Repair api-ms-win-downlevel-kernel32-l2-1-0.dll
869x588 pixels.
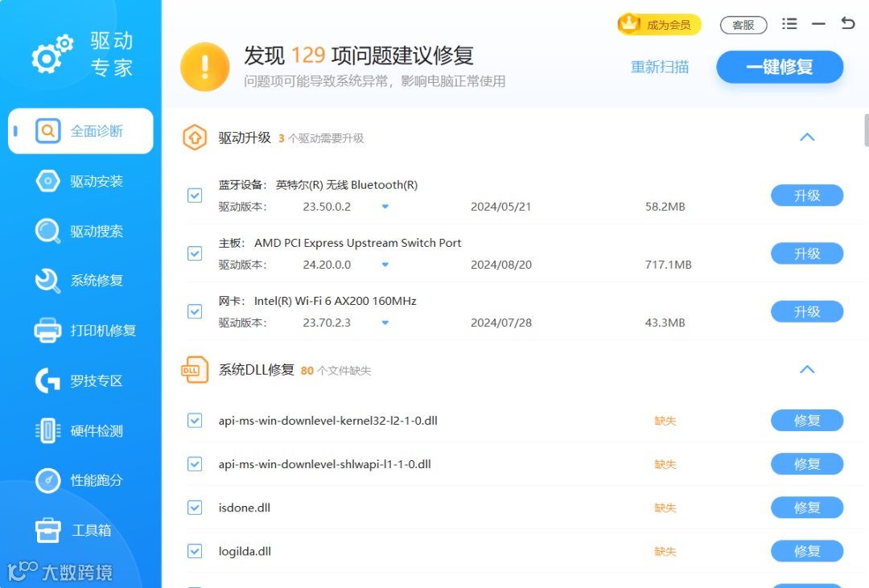point(807,421)
